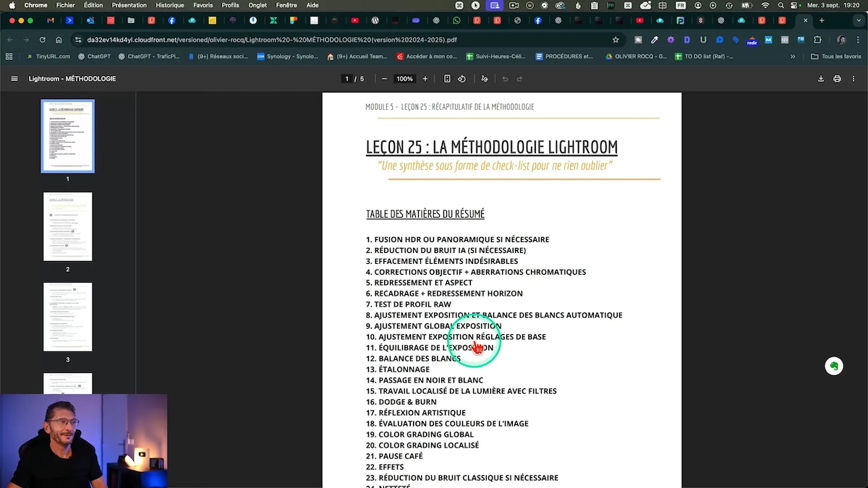Click the address bar URL
This screenshot has height=488, width=868.
[271, 40]
